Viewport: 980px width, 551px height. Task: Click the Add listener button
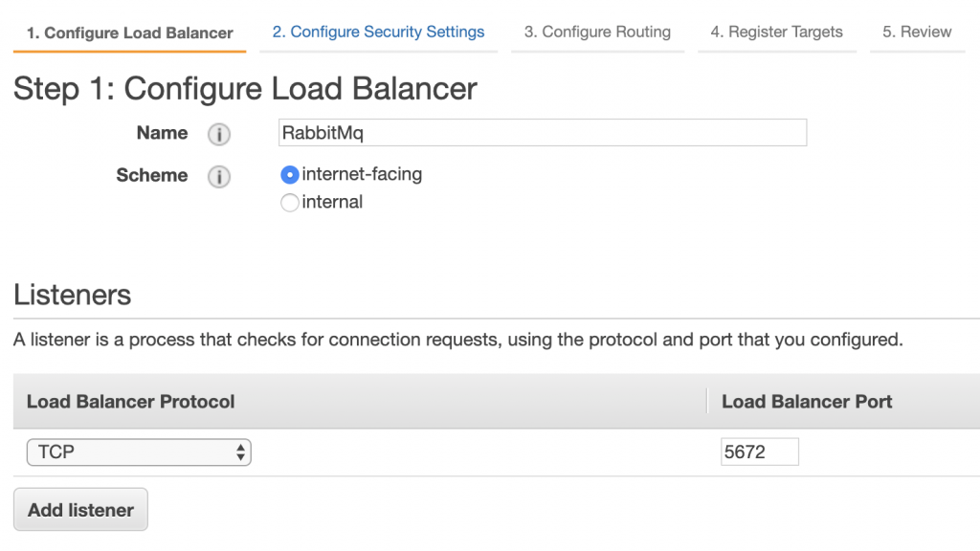(80, 510)
